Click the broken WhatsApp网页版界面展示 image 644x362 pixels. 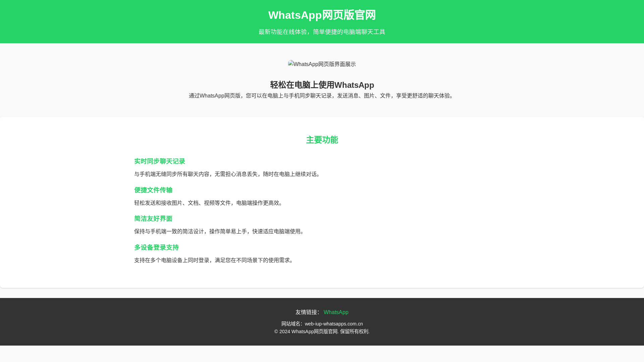click(322, 64)
